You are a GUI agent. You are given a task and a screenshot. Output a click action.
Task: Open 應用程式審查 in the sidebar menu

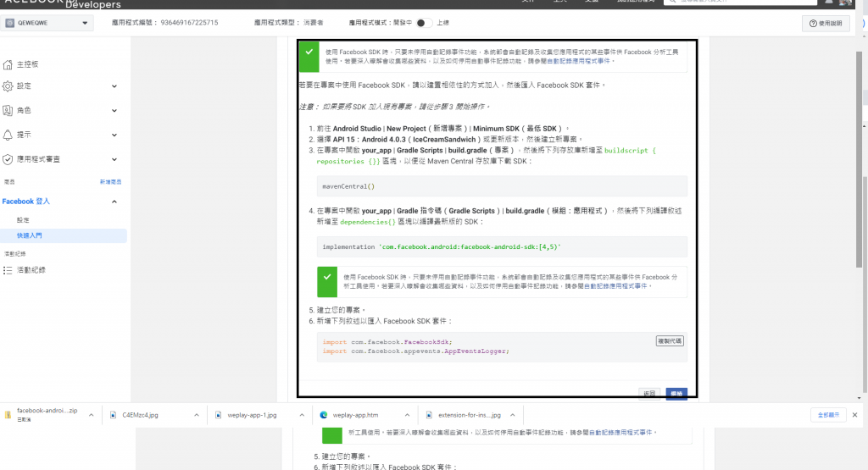[38, 159]
